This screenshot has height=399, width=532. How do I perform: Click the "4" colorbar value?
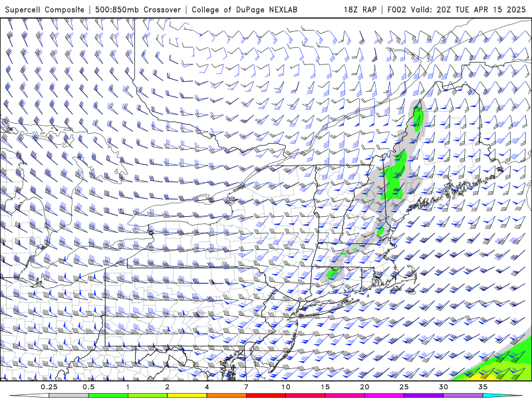click(207, 387)
